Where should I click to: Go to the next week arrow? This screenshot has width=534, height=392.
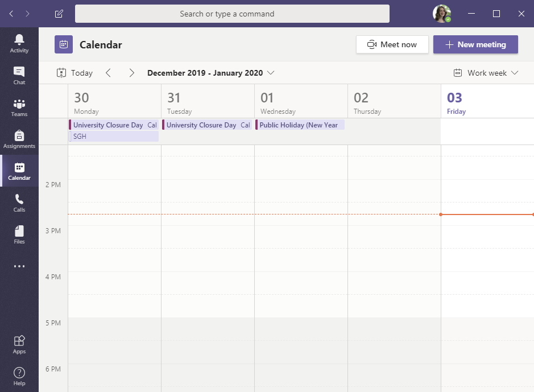pos(132,73)
